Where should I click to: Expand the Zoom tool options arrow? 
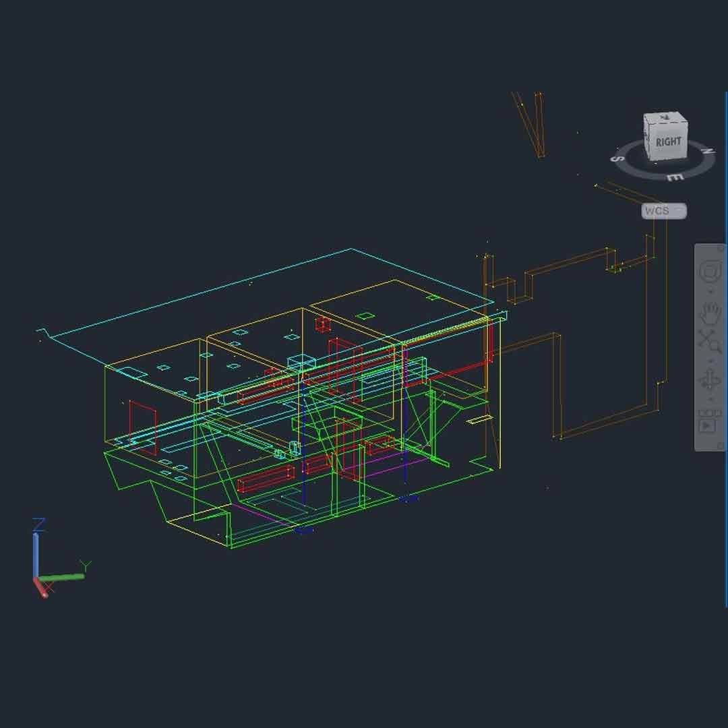click(710, 360)
